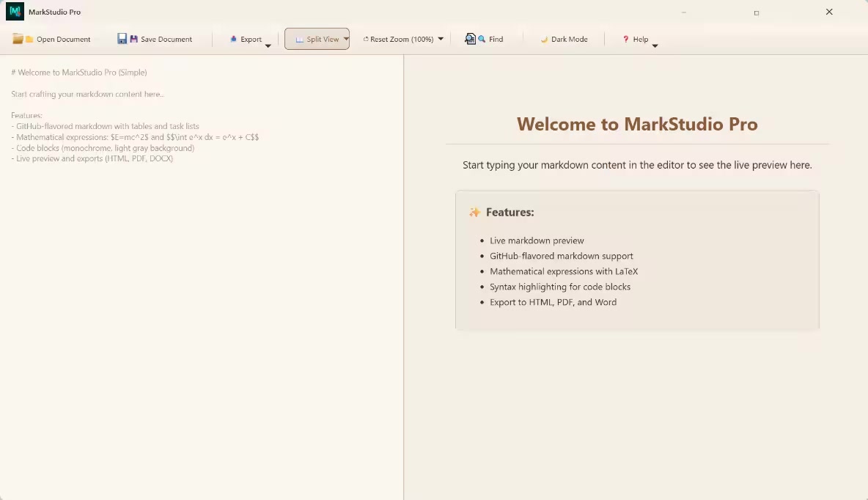Expand the Export dropdown arrow

tap(268, 45)
